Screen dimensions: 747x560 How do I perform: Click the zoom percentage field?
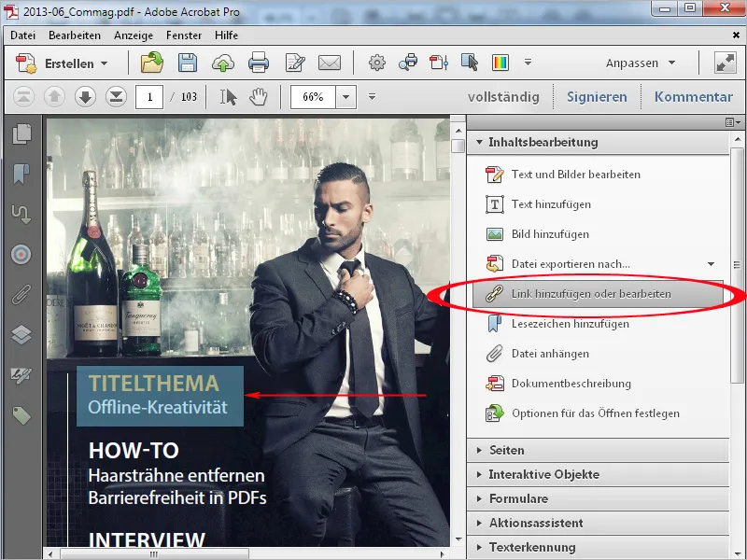tap(313, 97)
